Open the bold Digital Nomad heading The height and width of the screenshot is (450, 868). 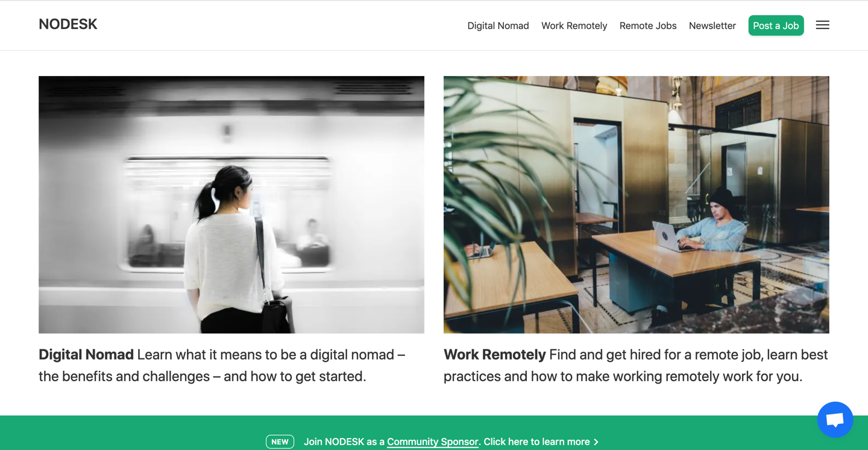86,355
